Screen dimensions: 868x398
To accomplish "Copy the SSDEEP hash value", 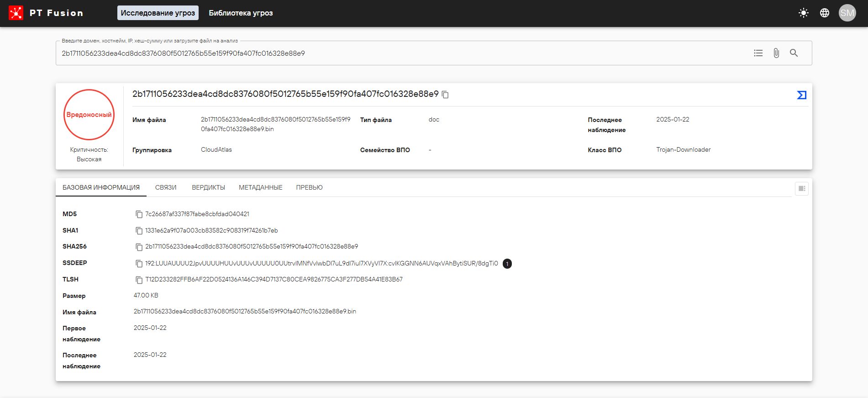I will pyautogui.click(x=139, y=264).
